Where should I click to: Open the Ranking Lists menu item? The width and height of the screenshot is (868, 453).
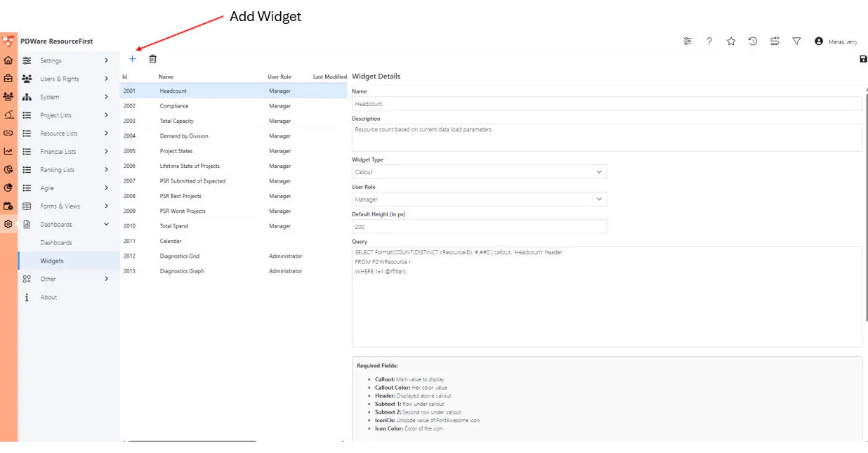[x=69, y=170]
